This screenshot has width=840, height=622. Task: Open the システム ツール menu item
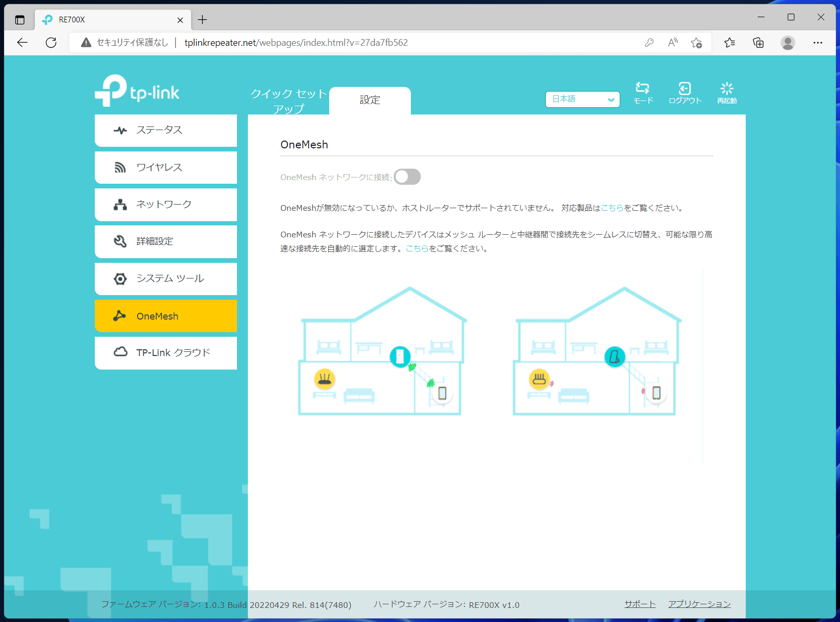(166, 278)
